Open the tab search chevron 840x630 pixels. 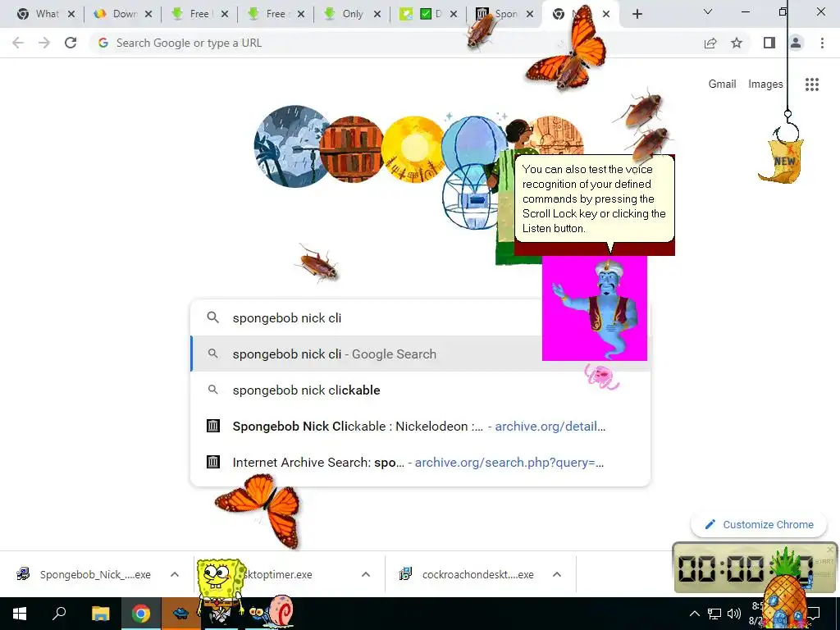click(708, 11)
